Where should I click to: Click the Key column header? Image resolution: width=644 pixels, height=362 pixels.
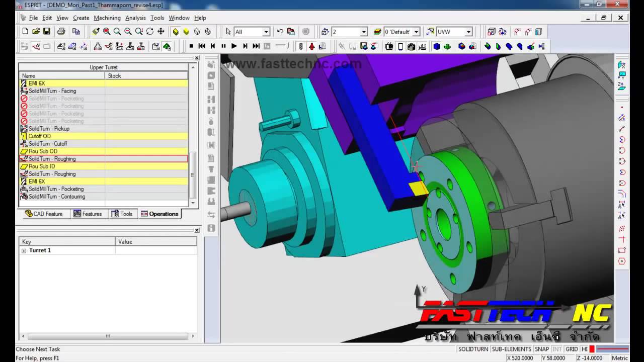pos(67,242)
